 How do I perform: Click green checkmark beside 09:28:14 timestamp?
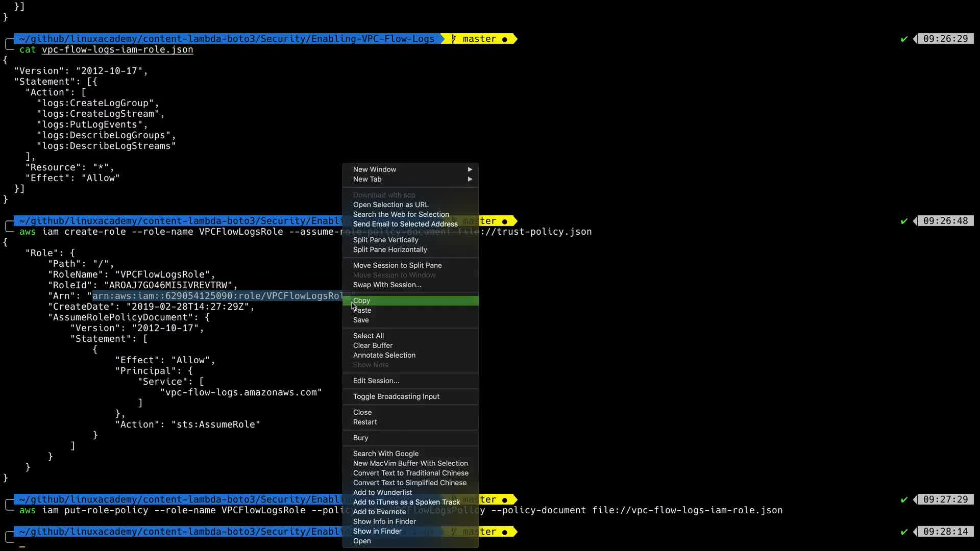coord(904,532)
